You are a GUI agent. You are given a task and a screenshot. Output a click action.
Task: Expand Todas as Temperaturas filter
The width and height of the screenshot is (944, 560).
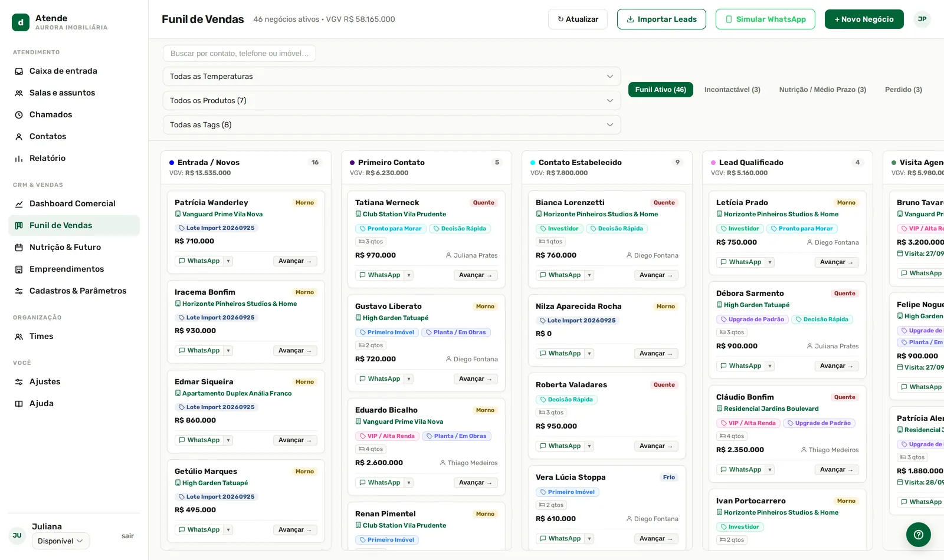pyautogui.click(x=392, y=77)
